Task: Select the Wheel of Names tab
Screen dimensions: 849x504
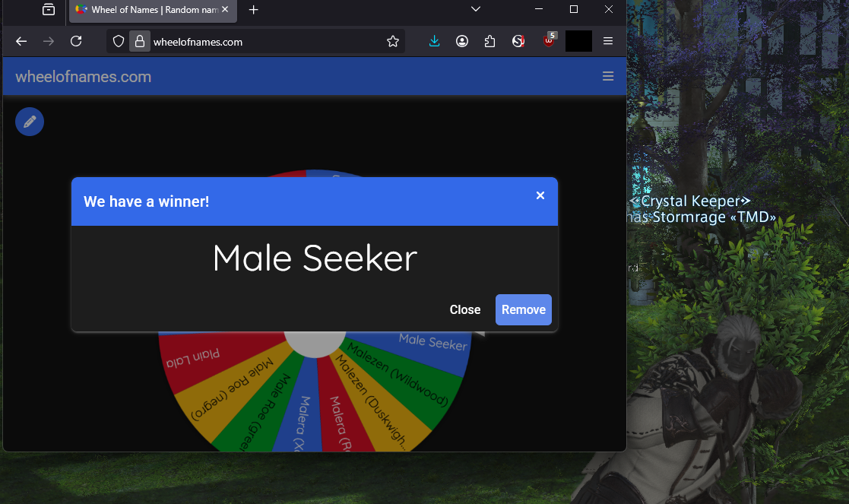Action: click(x=154, y=11)
